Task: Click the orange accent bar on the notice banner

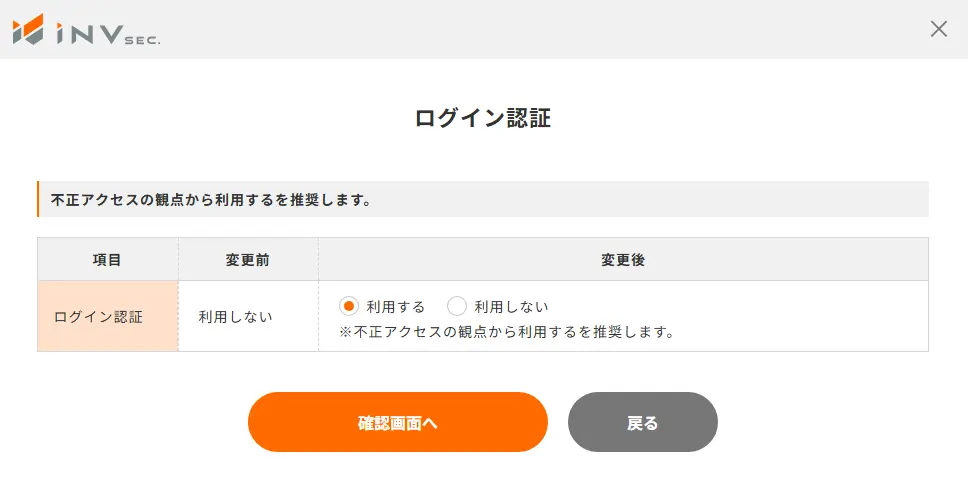Action: coord(38,199)
